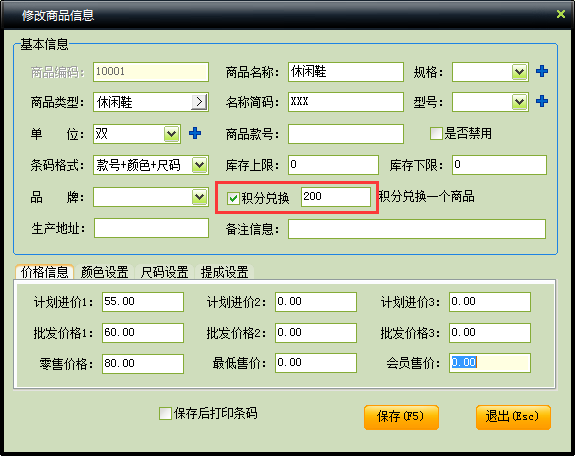The width and height of the screenshot is (575, 456).
Task: Click the 计划进价1 field
Action: [143, 302]
